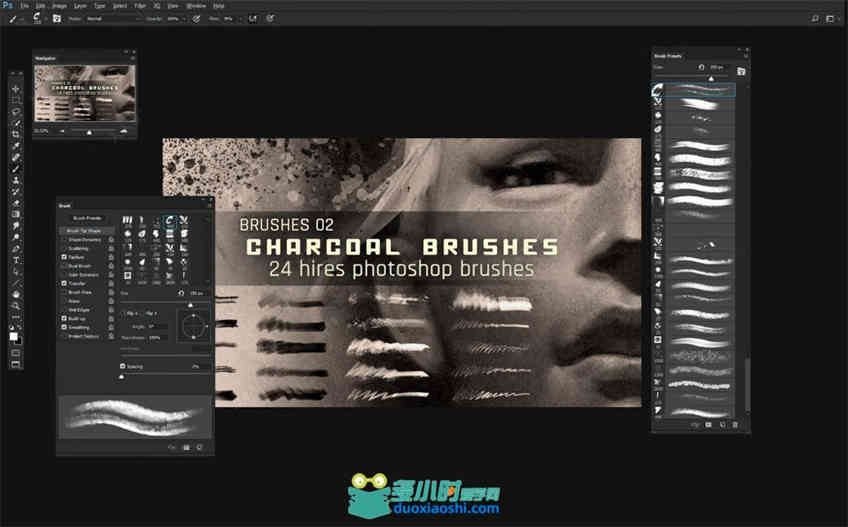Open the Help menu
This screenshot has width=848, height=527.
pos(218,5)
